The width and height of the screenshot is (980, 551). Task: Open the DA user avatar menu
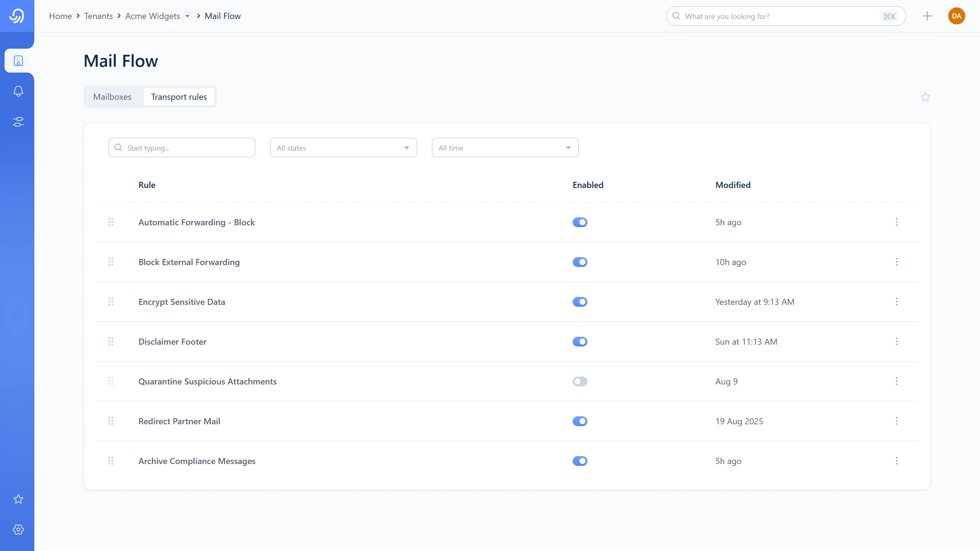(x=956, y=16)
